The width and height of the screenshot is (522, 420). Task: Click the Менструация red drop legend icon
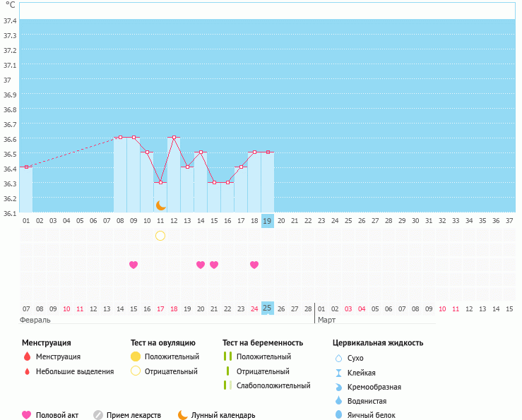27,357
